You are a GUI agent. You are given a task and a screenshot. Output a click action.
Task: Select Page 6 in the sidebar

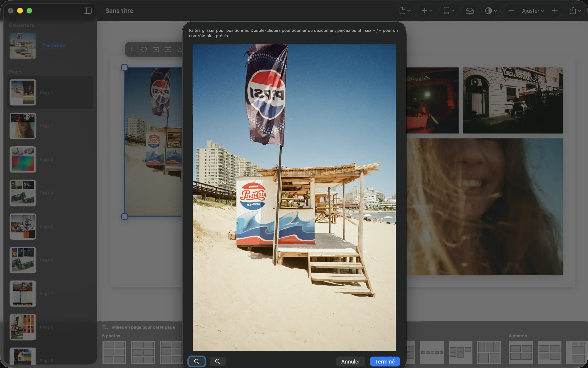tap(50, 260)
